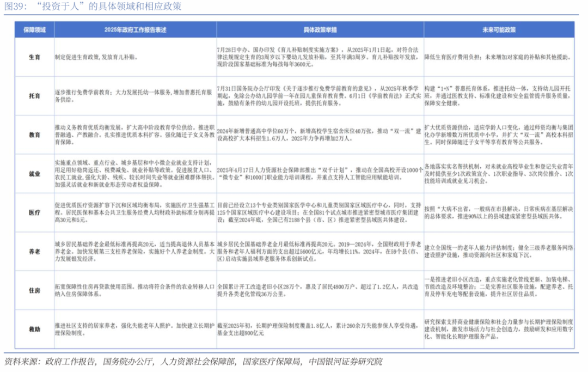The image size is (588, 372).
Task: Select the "大病不出省" future policy cell
Action: click(x=499, y=212)
